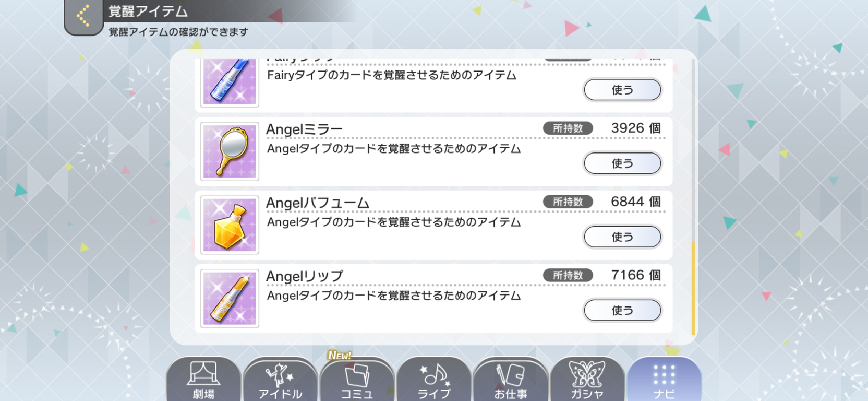Tap the blue Fairy lipstick icon
This screenshot has height=401, width=868.
pyautogui.click(x=230, y=82)
